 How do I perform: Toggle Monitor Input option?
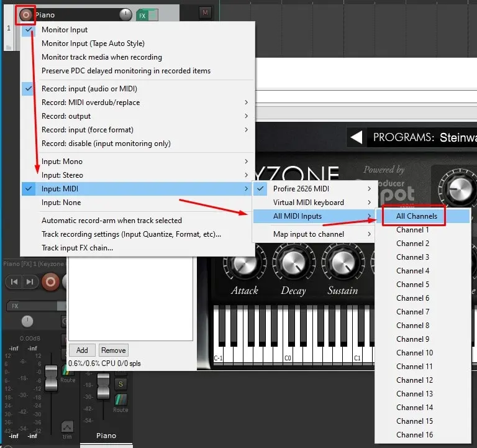click(x=137, y=30)
